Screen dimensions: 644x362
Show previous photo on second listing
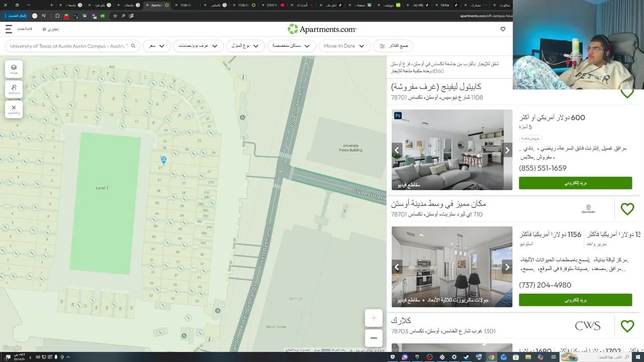pos(397,267)
